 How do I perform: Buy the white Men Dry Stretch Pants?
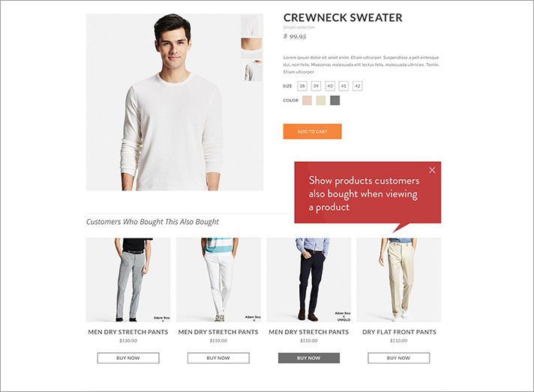[218, 358]
